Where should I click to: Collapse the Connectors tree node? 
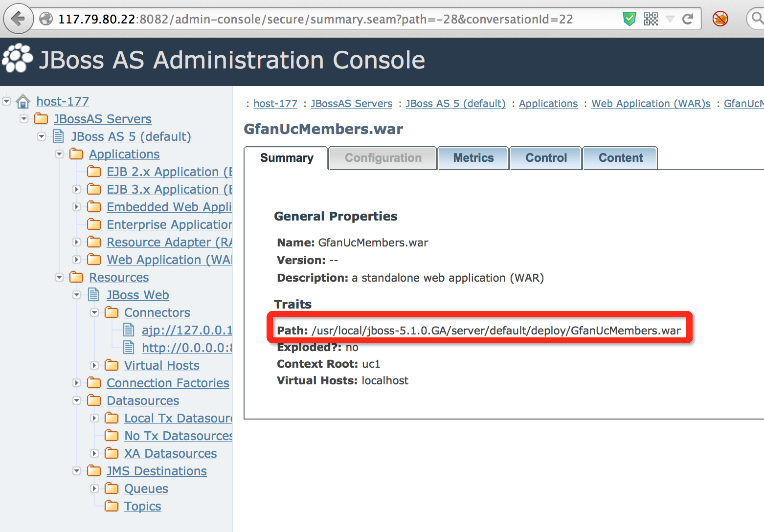(94, 312)
